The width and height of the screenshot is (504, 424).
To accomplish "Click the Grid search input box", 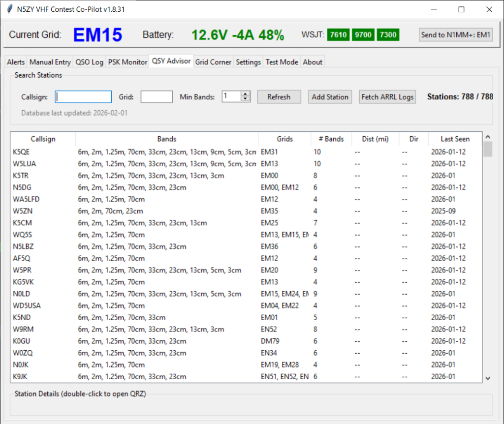I will 157,97.
